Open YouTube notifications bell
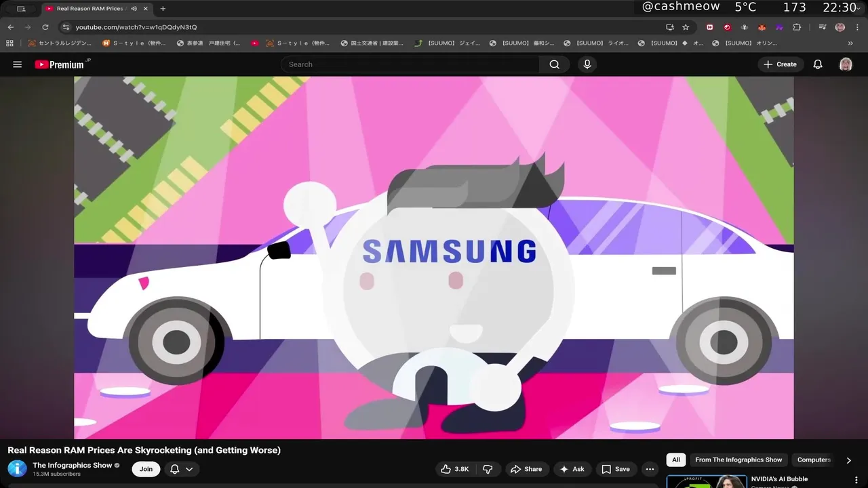Viewport: 868px width, 488px height. point(818,64)
